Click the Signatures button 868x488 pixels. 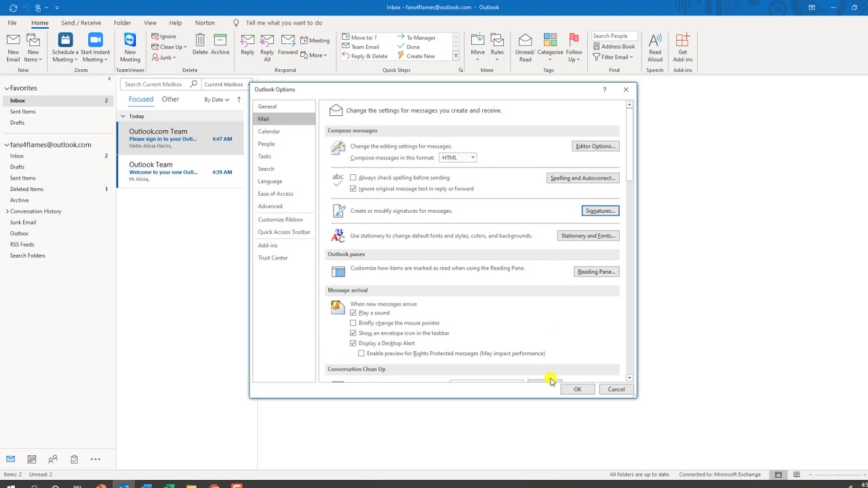pos(600,211)
